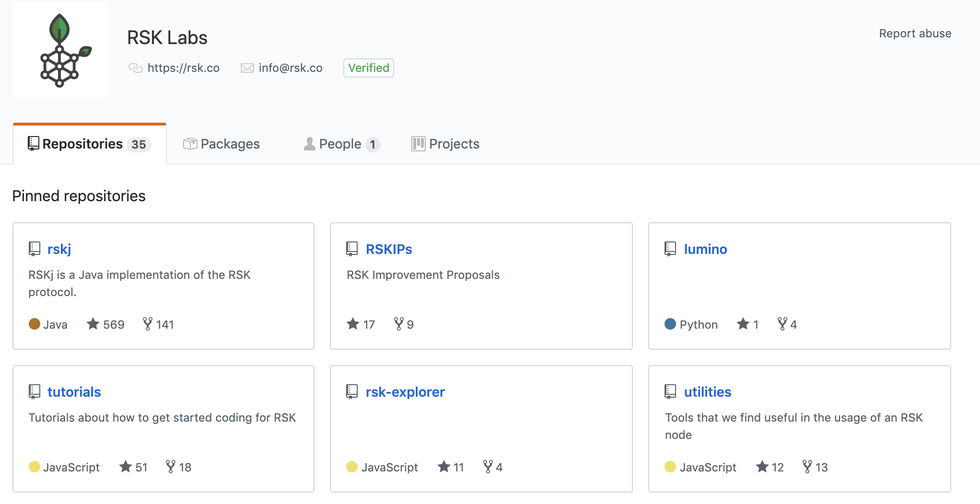980x504 pixels.
Task: Click the rskj Java implementation description
Action: [140, 284]
